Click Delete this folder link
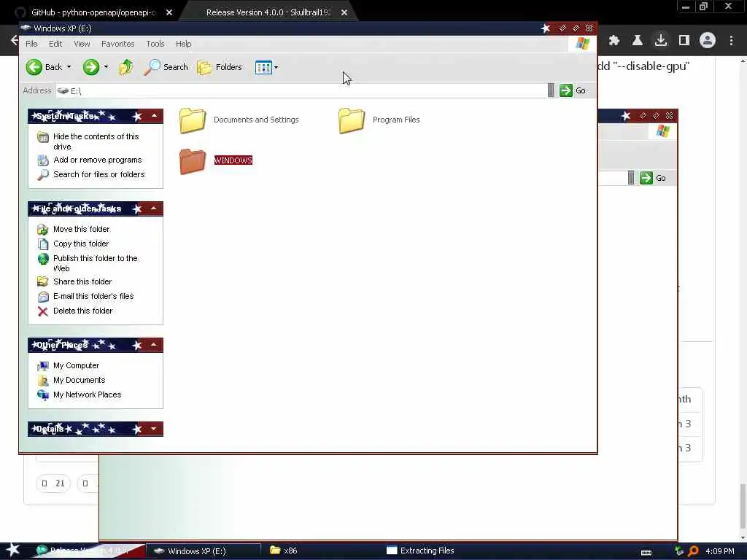 pyautogui.click(x=83, y=311)
